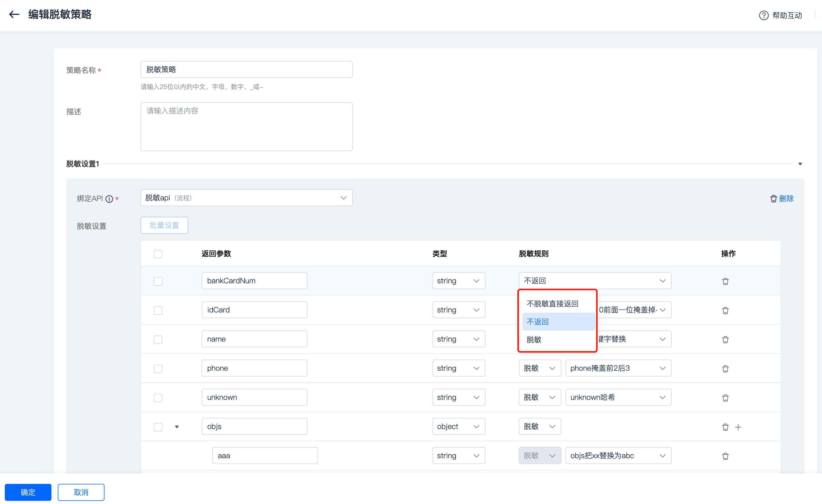This screenshot has height=504, width=822.
Task: Select 不脱敏直接返回 option
Action: click(x=558, y=304)
